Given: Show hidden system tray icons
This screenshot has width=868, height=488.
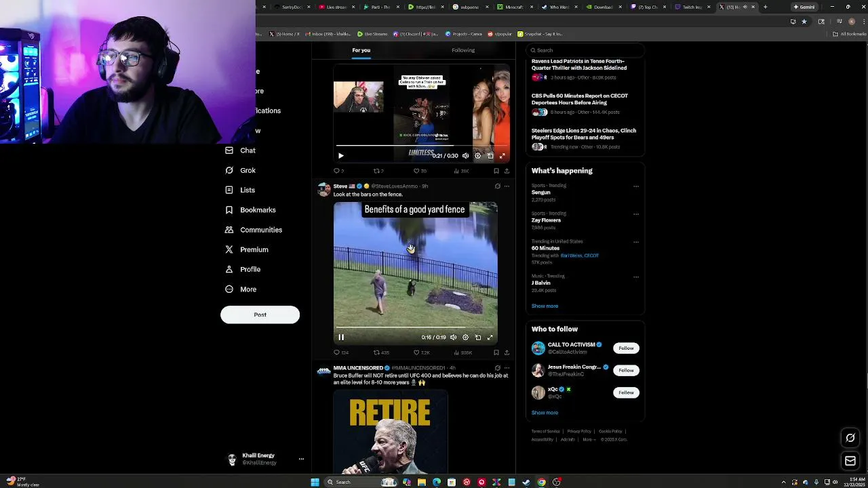Looking at the screenshot, I should (783, 482).
